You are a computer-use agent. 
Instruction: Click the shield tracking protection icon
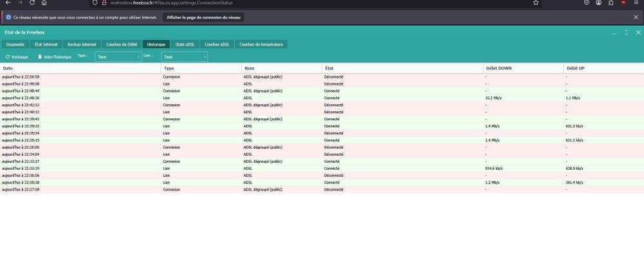(95, 3)
